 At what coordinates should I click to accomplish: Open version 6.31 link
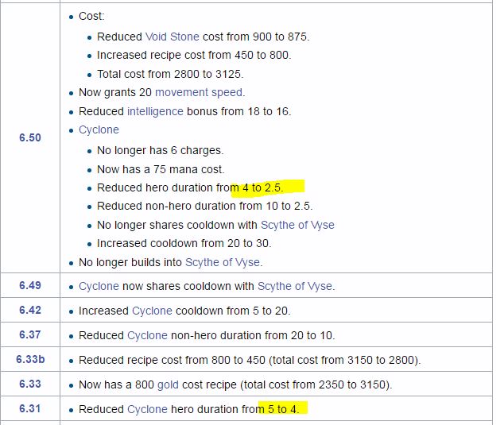(30, 408)
